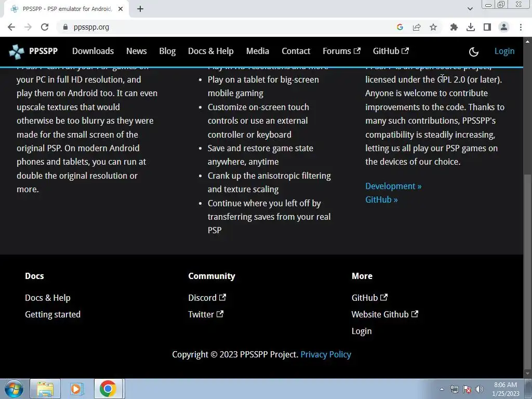Close the PPSSPP browser tab
This screenshot has width=532, height=399.
click(x=121, y=9)
